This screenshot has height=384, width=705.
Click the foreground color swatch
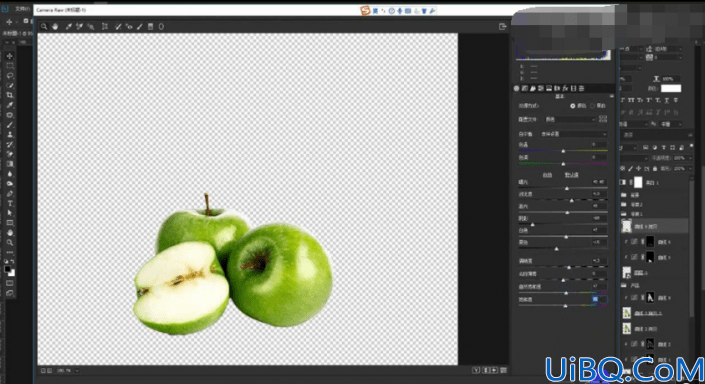8,269
